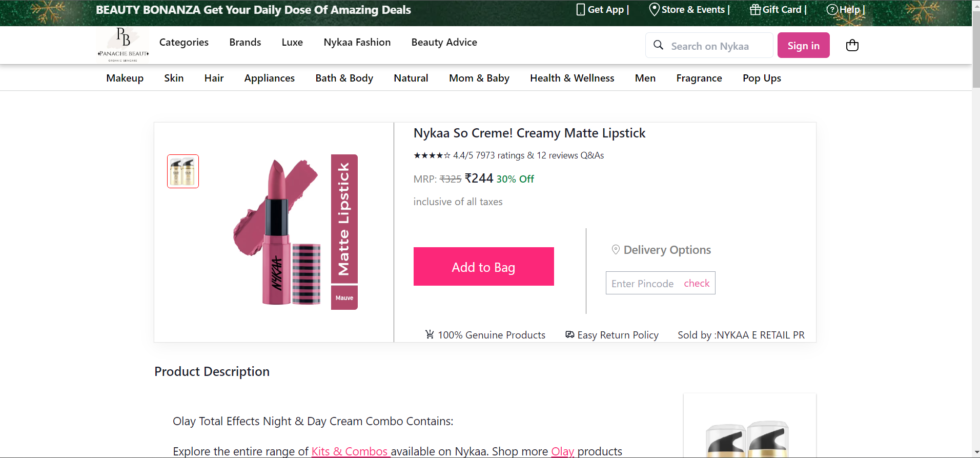Click the Sign in button

804,45
